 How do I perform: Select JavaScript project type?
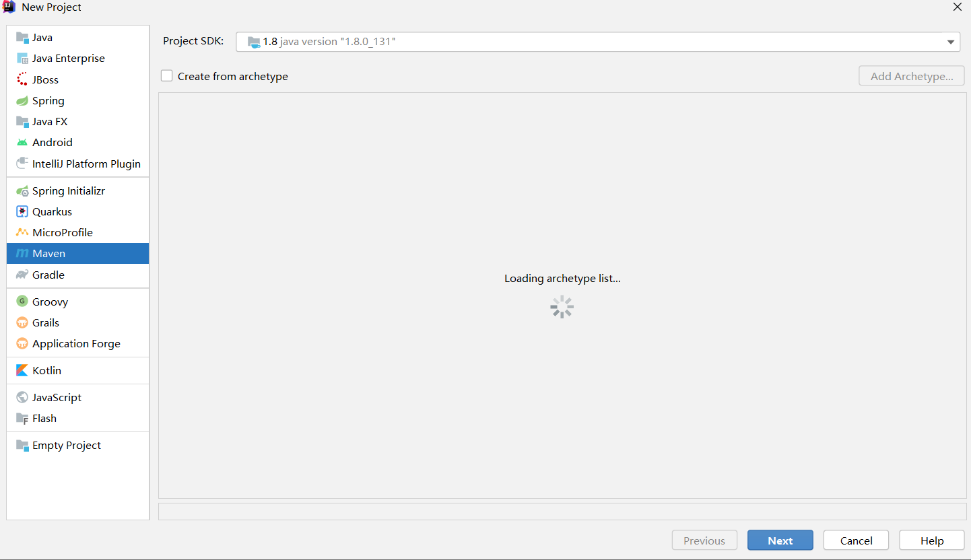[77, 398]
